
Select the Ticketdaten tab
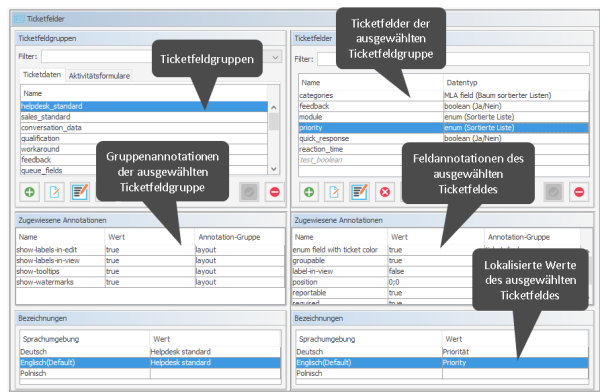[42, 75]
